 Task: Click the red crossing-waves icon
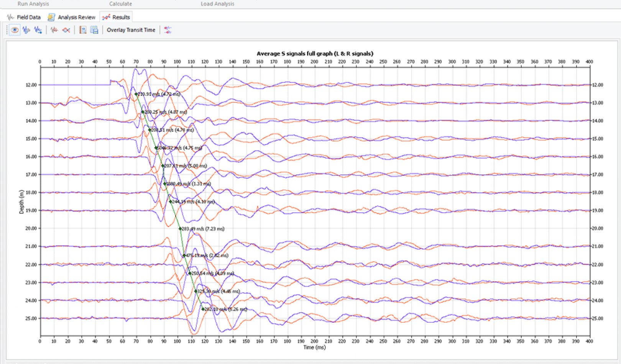click(x=66, y=30)
